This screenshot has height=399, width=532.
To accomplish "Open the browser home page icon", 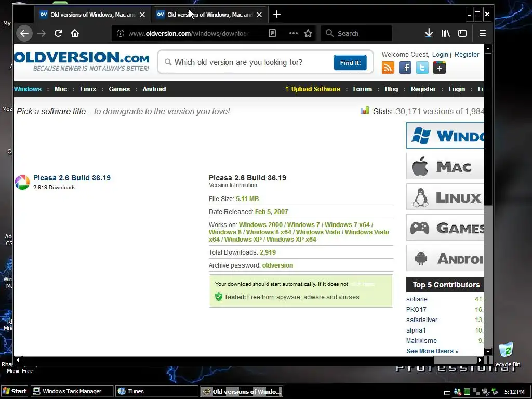I will pos(75,33).
